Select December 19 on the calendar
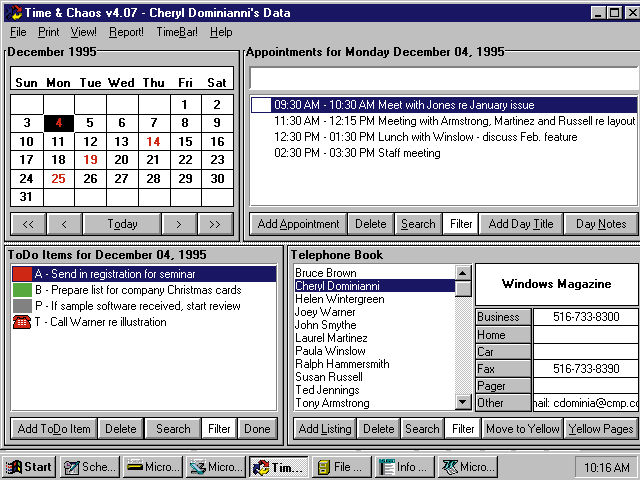This screenshot has width=640, height=480. pyautogui.click(x=90, y=160)
